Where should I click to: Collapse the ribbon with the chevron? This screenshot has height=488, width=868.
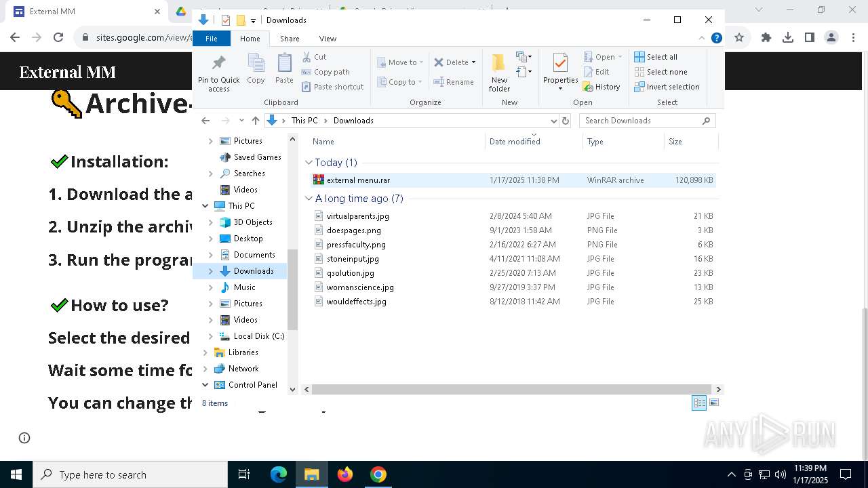coord(702,38)
